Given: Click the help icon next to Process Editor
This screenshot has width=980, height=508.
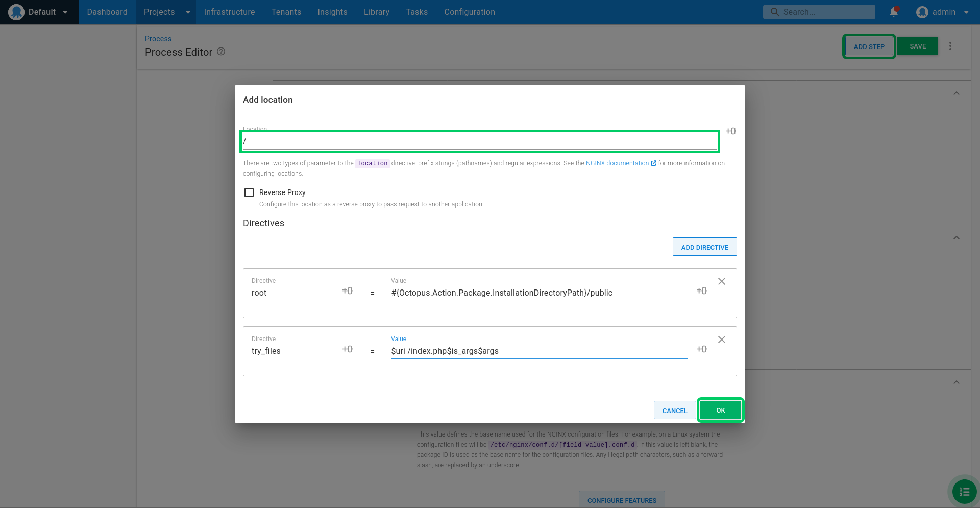Looking at the screenshot, I should 221,52.
